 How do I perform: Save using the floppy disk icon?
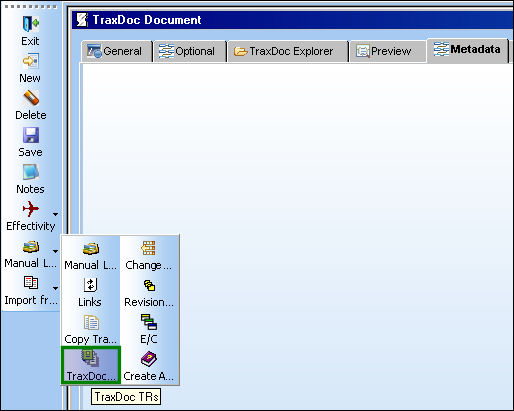(31, 135)
